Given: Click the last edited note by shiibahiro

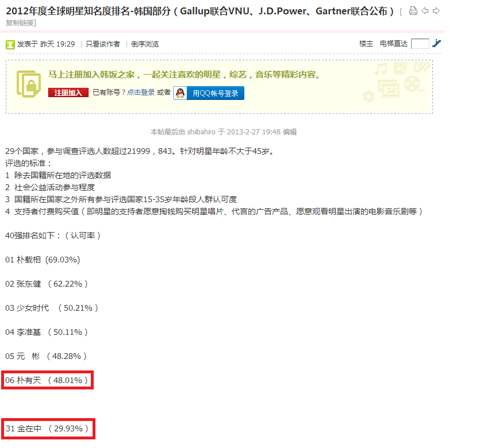Looking at the screenshot, I should click(x=224, y=132).
